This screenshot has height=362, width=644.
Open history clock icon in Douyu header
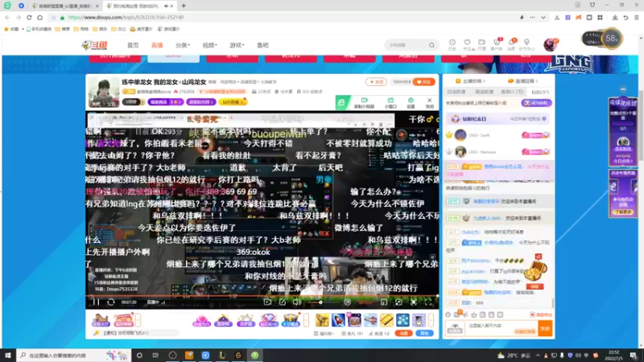tap(452, 44)
